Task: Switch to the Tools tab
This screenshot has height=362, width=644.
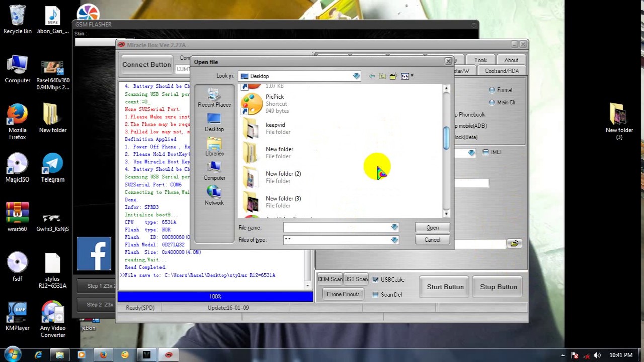Action: [x=480, y=60]
